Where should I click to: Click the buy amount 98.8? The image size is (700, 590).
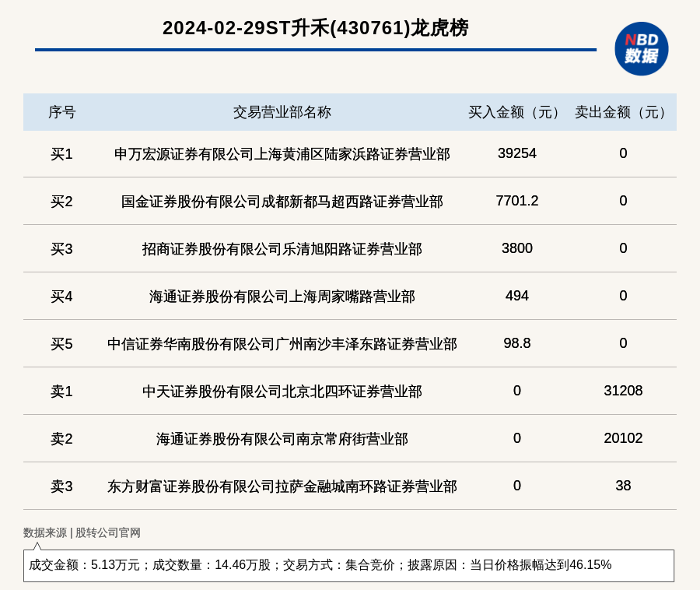(x=517, y=343)
